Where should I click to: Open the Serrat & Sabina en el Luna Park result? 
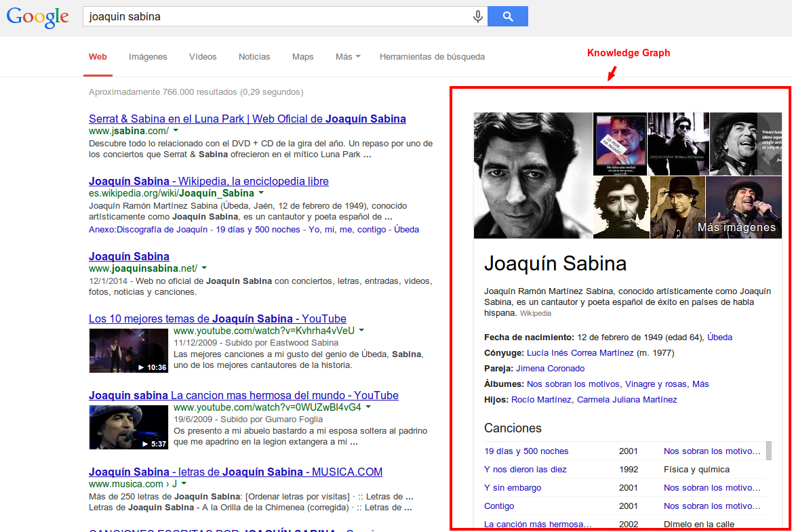(248, 119)
